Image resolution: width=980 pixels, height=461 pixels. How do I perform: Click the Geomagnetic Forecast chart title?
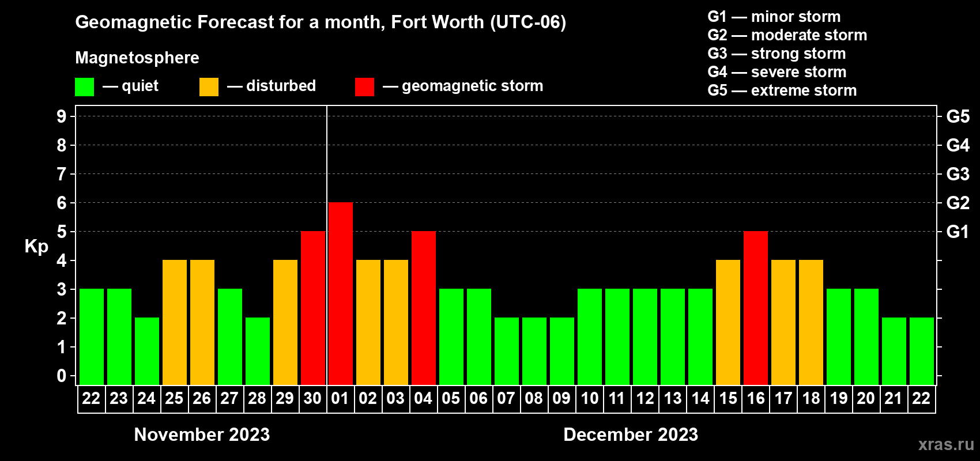click(321, 22)
